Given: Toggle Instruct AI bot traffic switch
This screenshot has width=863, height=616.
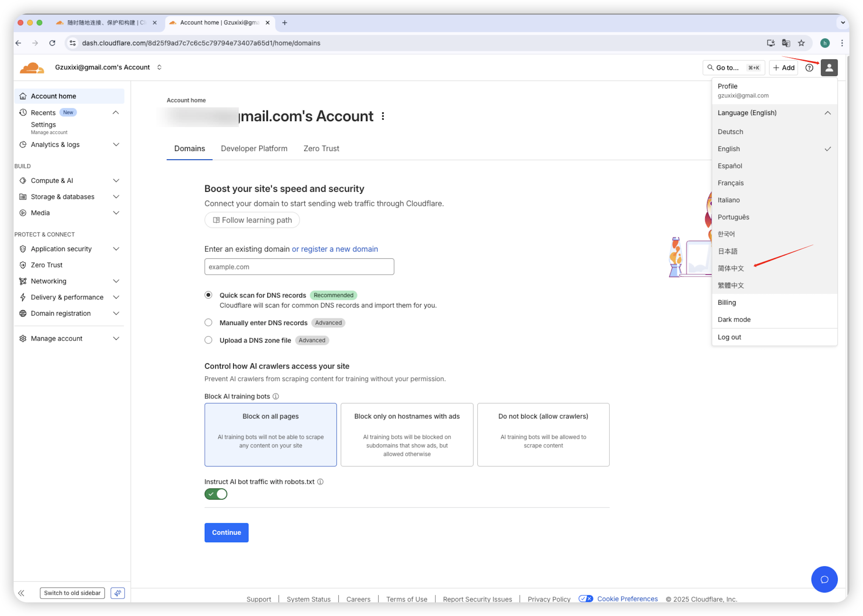Looking at the screenshot, I should (x=216, y=494).
